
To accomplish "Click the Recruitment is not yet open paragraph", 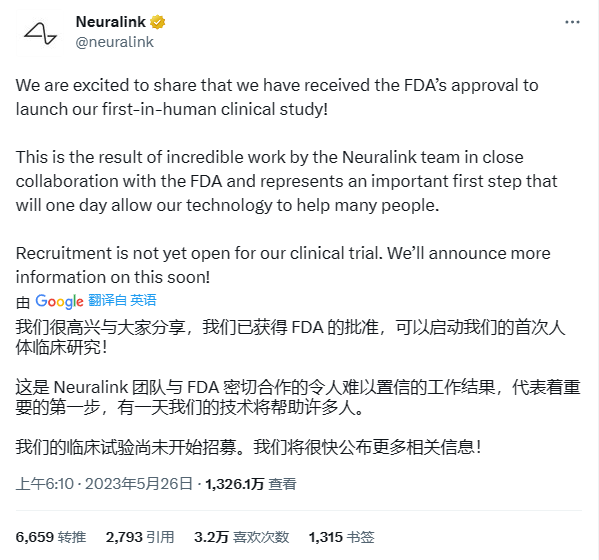I will 283,265.
